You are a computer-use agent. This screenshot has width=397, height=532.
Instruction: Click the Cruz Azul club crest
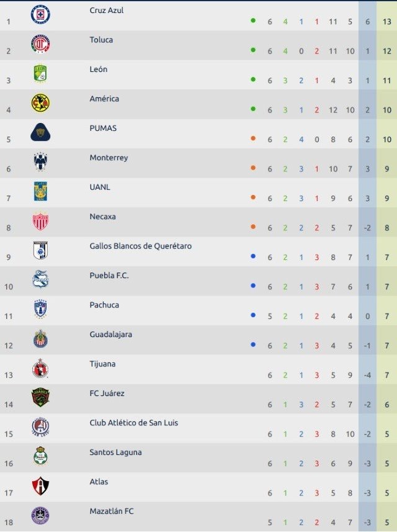click(40, 15)
